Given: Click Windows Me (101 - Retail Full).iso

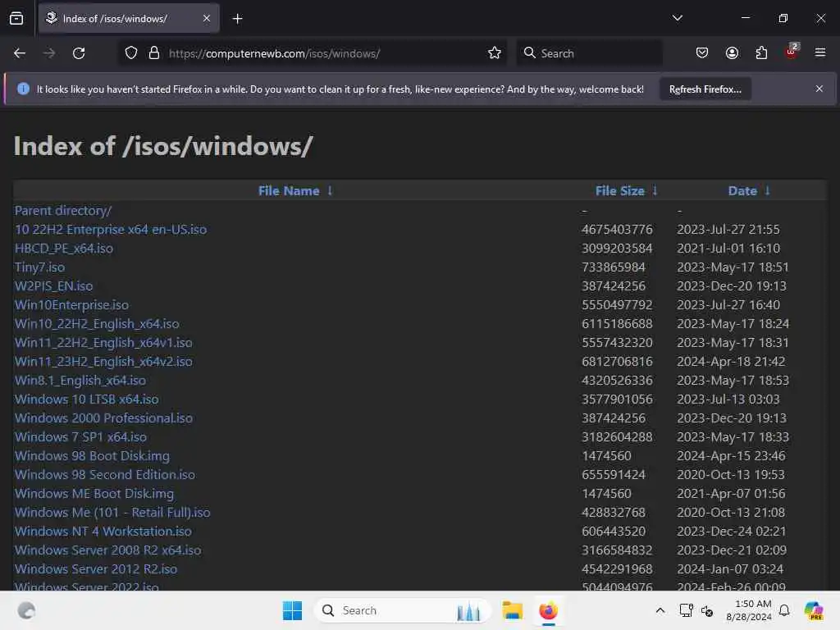Looking at the screenshot, I should pos(112,512).
